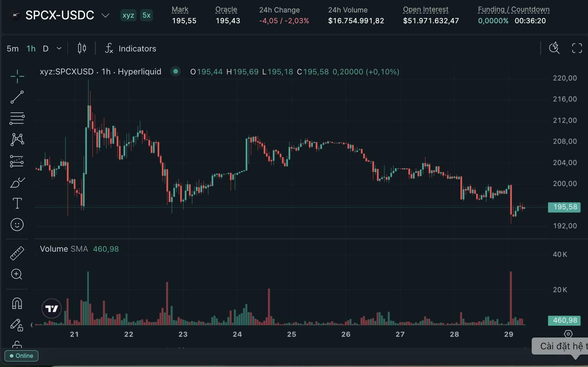
Task: Select the crosshair cursor tool
Action: pos(17,76)
